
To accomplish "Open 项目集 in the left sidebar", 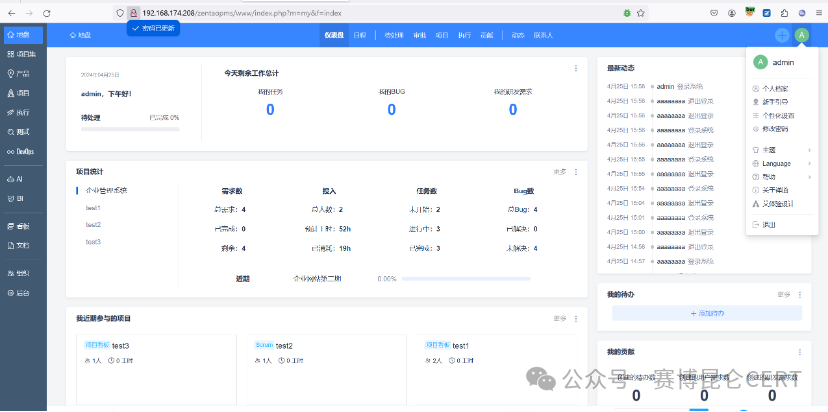I will [23, 54].
